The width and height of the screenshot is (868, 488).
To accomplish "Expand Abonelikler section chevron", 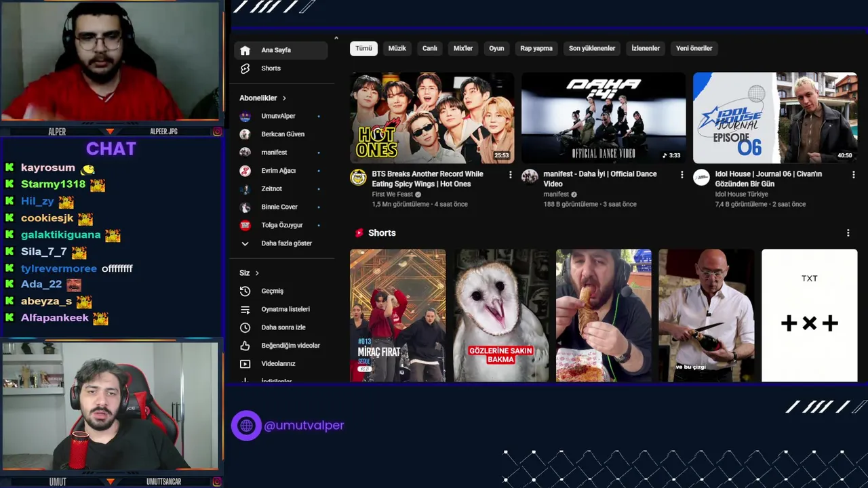I will (x=284, y=98).
